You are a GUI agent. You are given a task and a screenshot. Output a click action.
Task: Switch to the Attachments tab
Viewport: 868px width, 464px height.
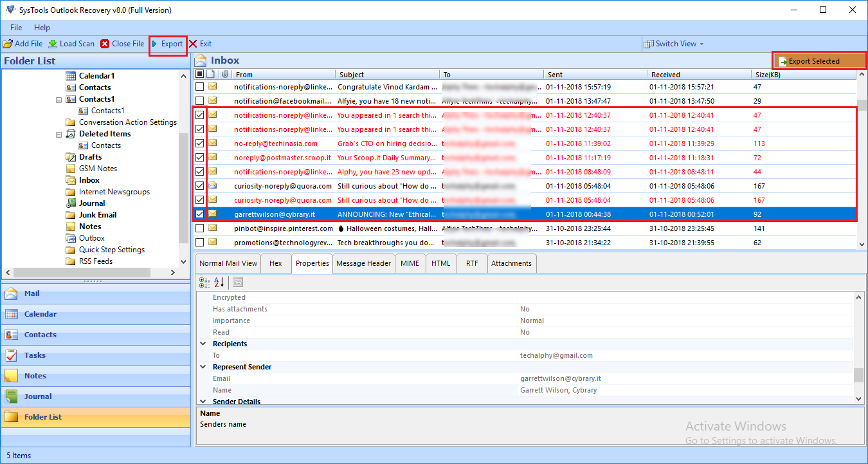[x=512, y=263]
